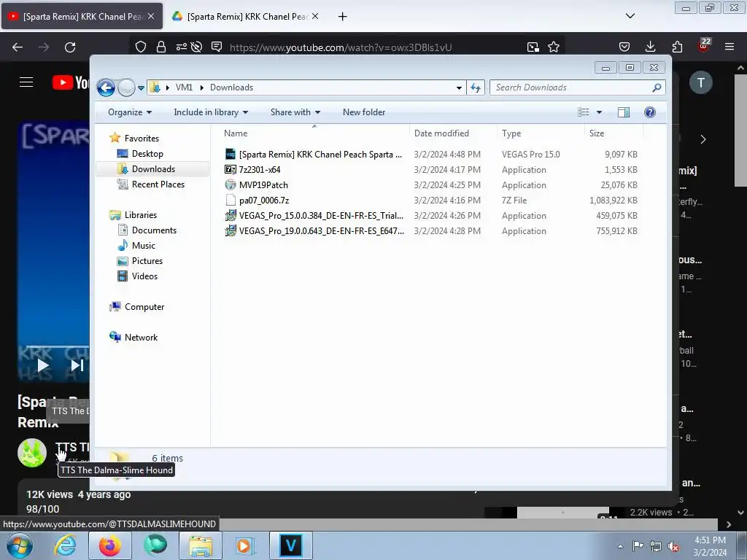747x560 pixels.
Task: Click VM1 in the address breadcrumb
Action: coord(184,87)
